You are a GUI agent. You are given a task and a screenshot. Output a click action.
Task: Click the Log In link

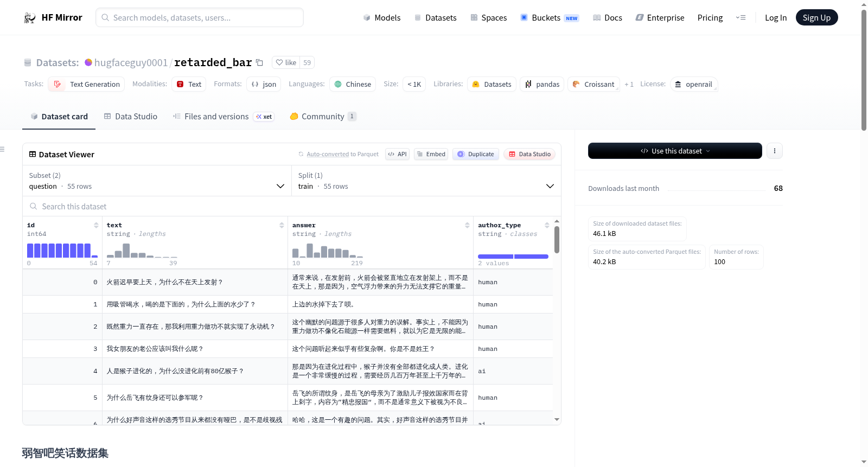click(776, 18)
